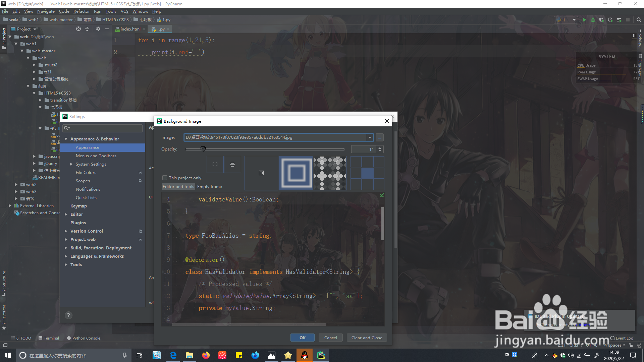Screen dimensions: 644x362
Task: Open File Explorer from taskbar
Action: (x=190, y=355)
